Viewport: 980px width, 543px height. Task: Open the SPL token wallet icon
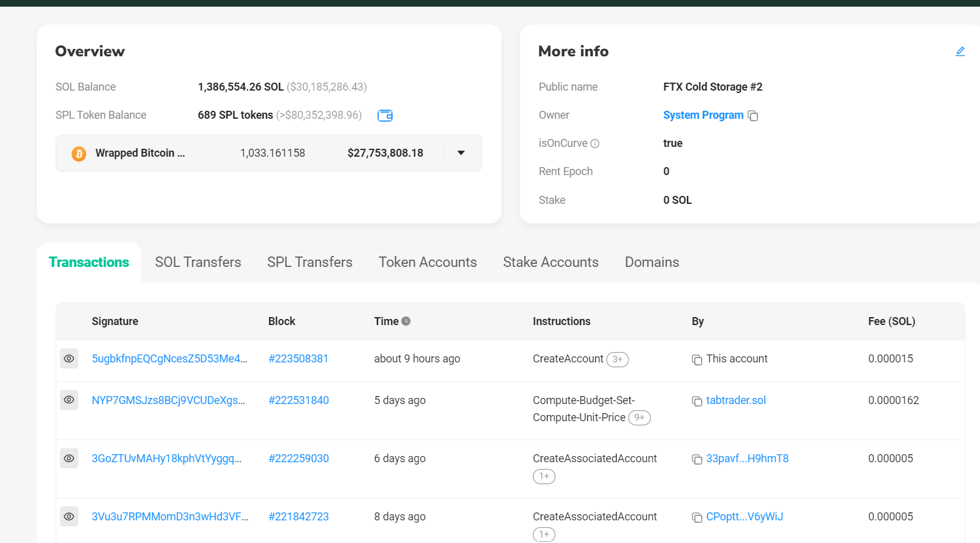click(385, 116)
